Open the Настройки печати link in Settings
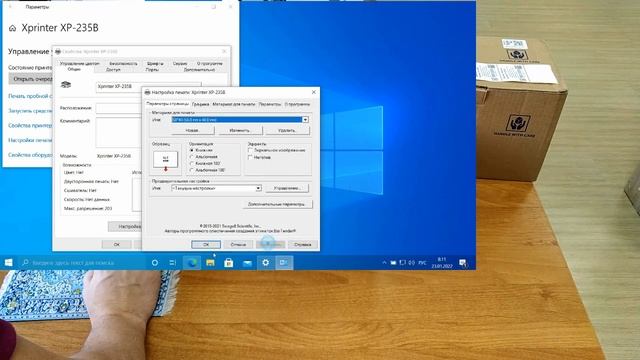The width and height of the screenshot is (640, 360). (x=31, y=140)
